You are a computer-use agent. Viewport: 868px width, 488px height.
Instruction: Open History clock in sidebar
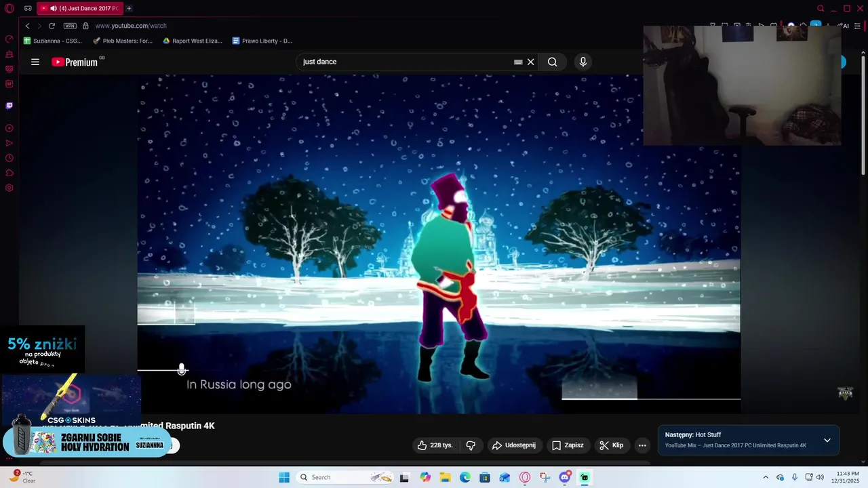pos(9,158)
